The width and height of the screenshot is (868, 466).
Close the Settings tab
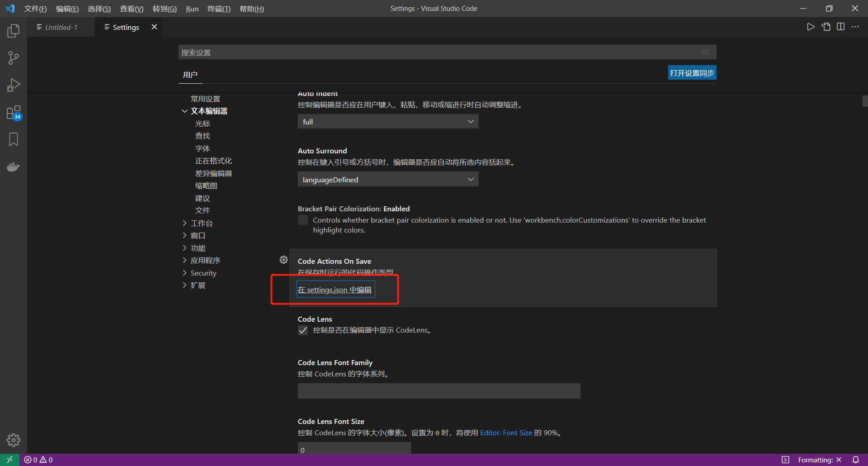[x=154, y=27]
